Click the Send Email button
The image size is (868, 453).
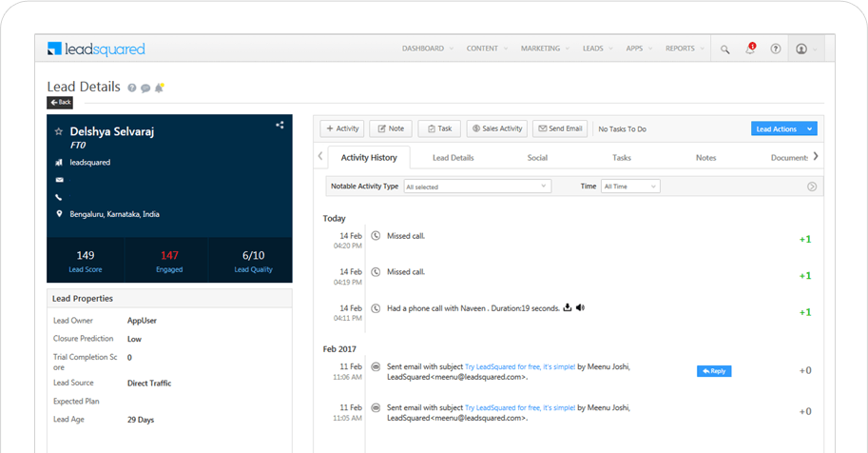coord(559,128)
